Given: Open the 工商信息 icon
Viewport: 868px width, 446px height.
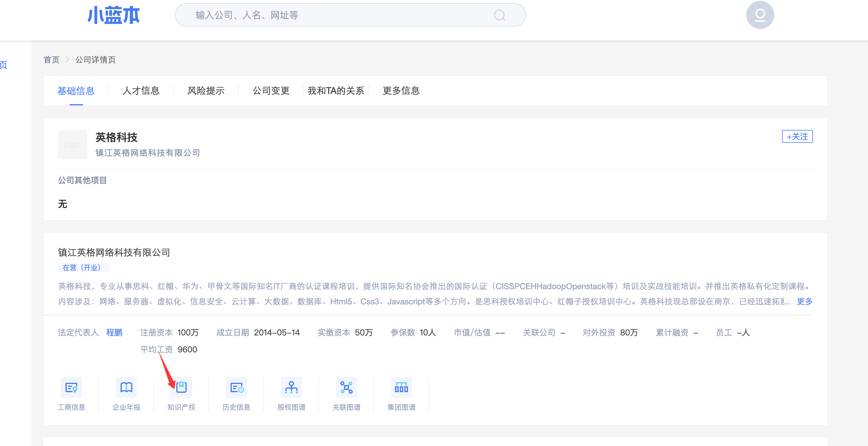Looking at the screenshot, I should coord(71,387).
